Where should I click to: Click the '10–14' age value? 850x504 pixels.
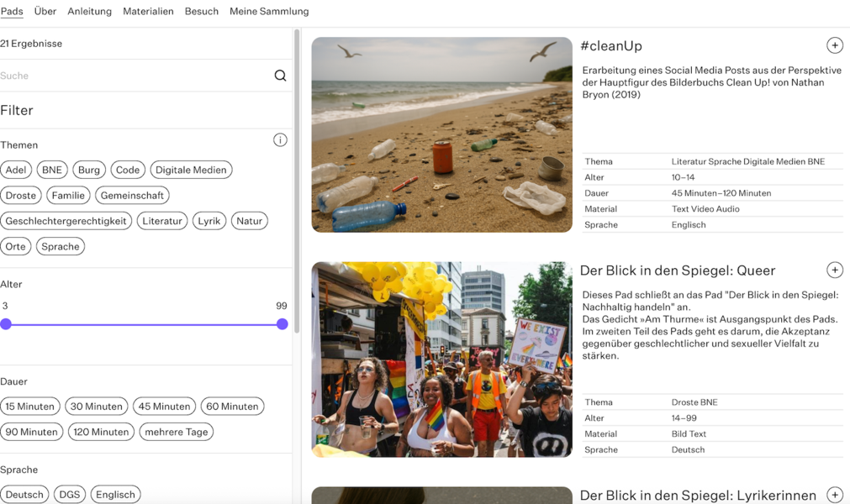tap(683, 177)
